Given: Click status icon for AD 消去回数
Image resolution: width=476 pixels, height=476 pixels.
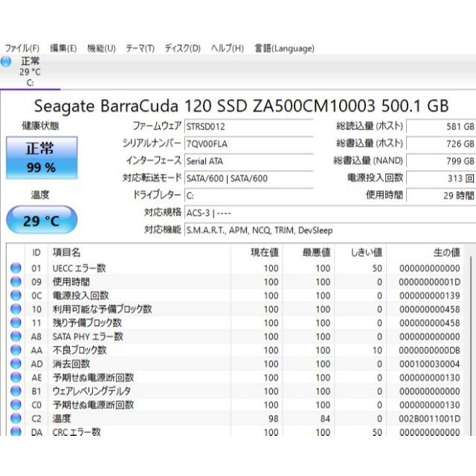Looking at the screenshot, I should [16, 364].
